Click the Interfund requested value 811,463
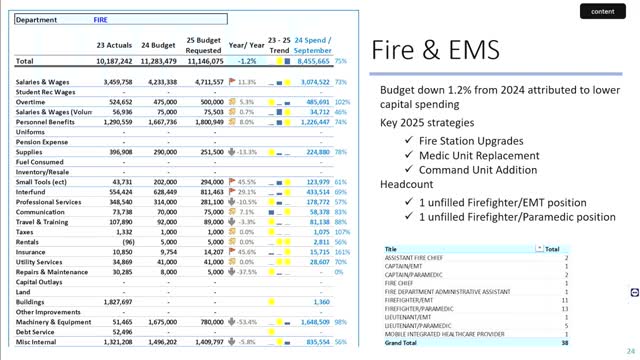Viewport: 640px width, 360px height. point(212,192)
